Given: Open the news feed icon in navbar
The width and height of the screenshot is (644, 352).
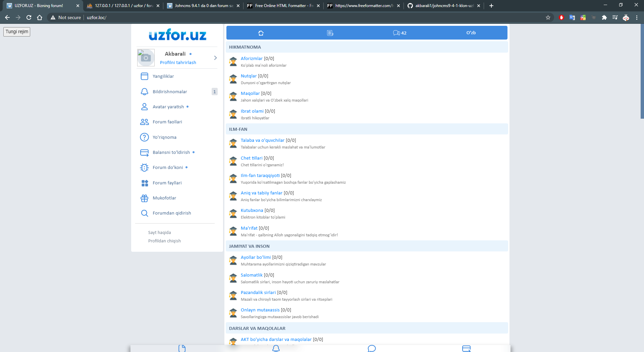Looking at the screenshot, I should point(330,33).
